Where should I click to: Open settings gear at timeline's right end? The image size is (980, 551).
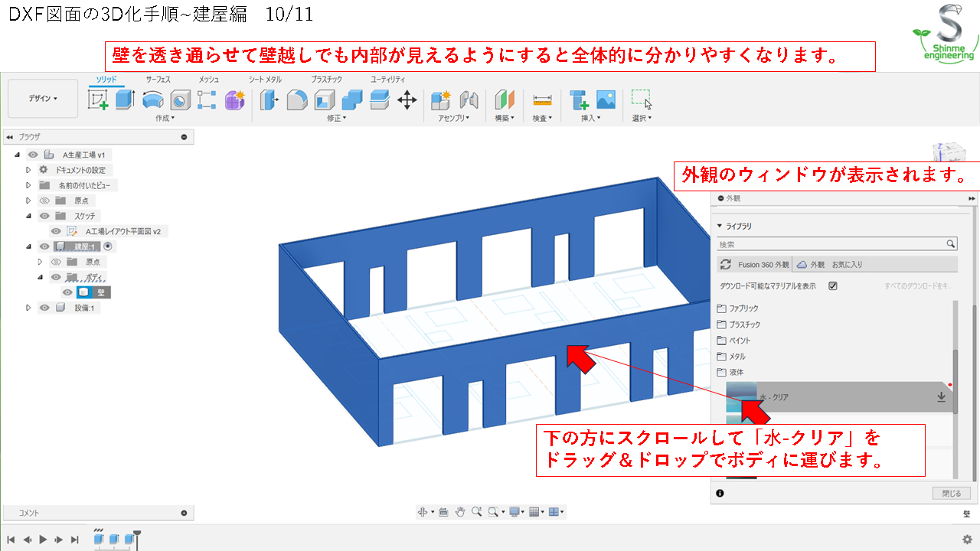coord(967,539)
